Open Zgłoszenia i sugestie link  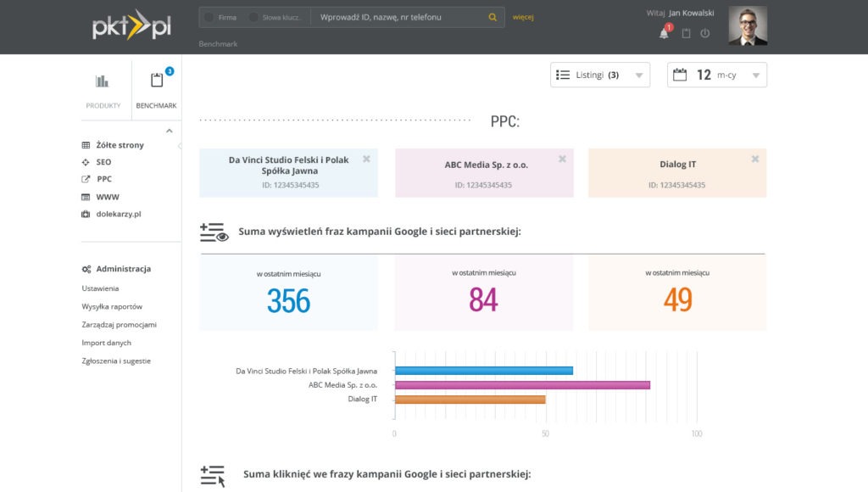[116, 361]
